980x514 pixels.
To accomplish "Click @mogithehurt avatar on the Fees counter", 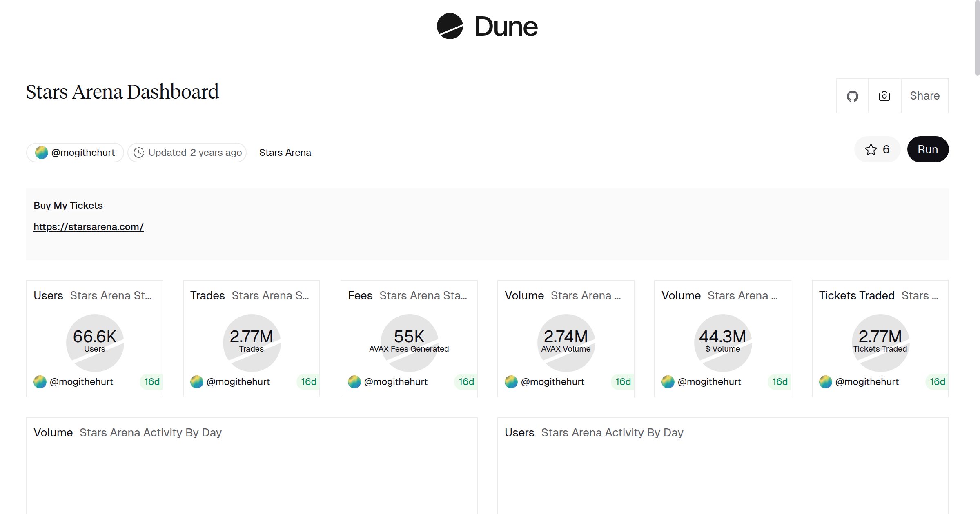I will 354,382.
